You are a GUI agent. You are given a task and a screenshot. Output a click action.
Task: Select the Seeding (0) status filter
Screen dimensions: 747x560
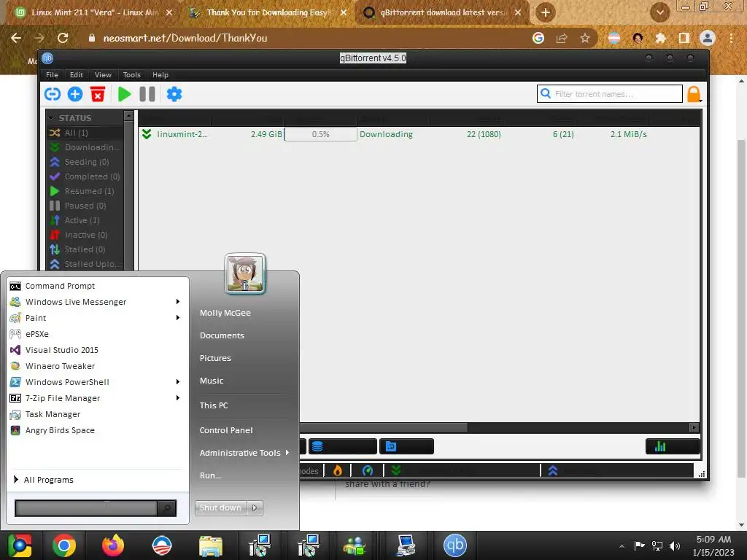point(85,162)
